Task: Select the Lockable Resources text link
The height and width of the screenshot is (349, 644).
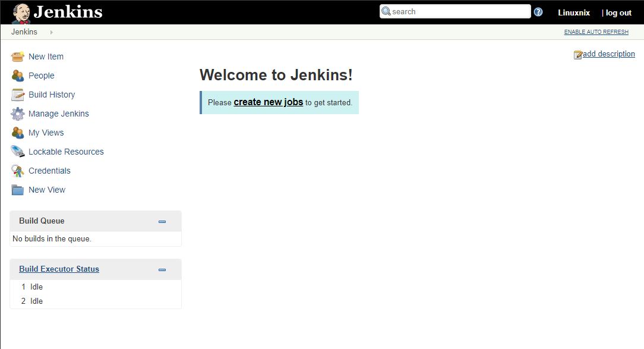Action: 66,152
